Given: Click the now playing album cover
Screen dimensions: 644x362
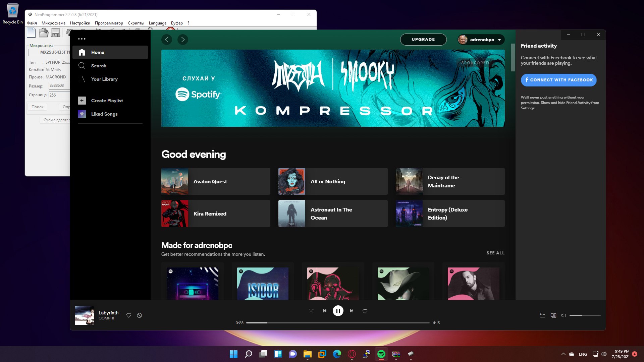Looking at the screenshot, I should pos(85,315).
